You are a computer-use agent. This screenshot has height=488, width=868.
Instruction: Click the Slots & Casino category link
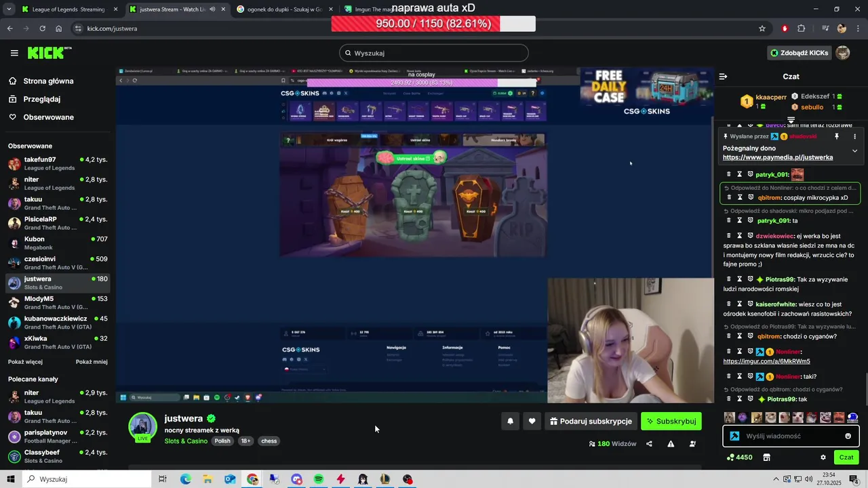point(186,441)
